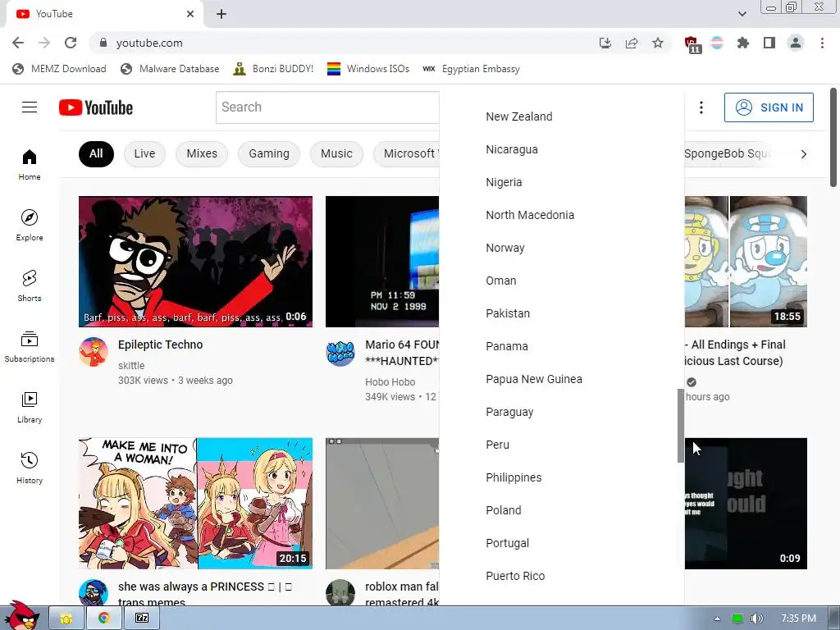Screen dimensions: 840x630
Task: Open the Extensions puzzle piece menu
Action: click(743, 43)
